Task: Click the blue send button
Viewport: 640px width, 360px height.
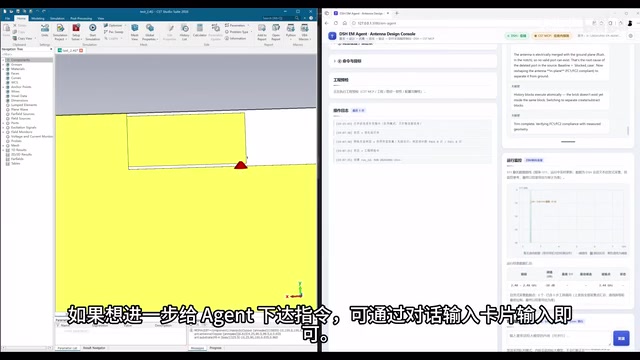Action: tap(621, 338)
